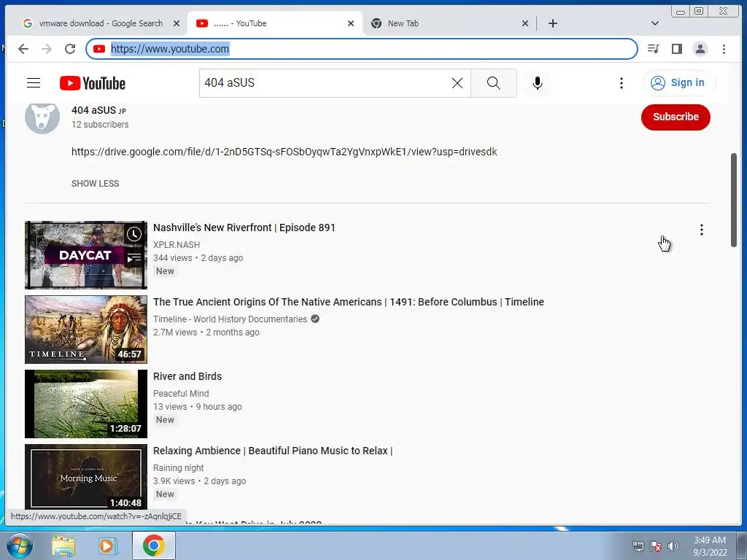
Task: Open YouTube settings three-dot menu
Action: tap(622, 83)
